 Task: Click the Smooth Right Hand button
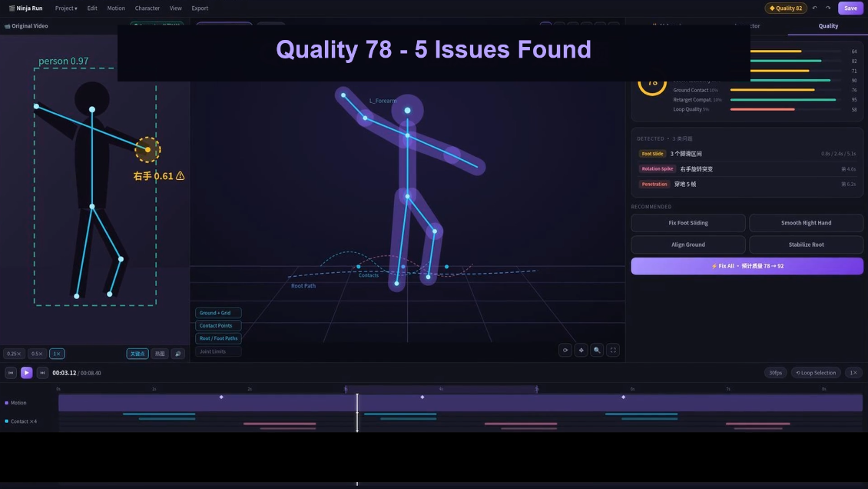tap(806, 223)
